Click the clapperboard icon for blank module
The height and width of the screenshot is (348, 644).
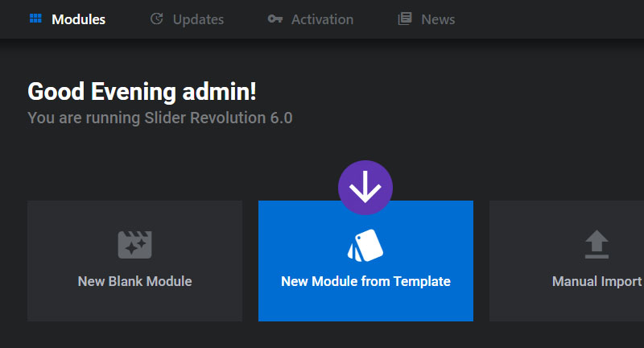[134, 244]
